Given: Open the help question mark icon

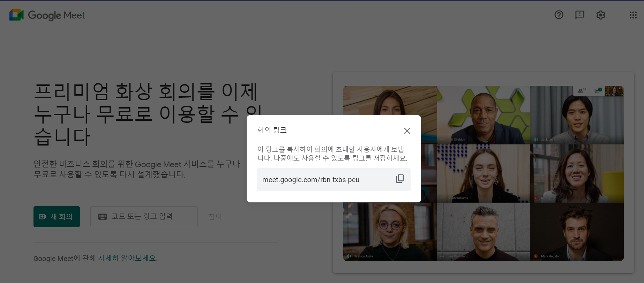Looking at the screenshot, I should click(559, 15).
